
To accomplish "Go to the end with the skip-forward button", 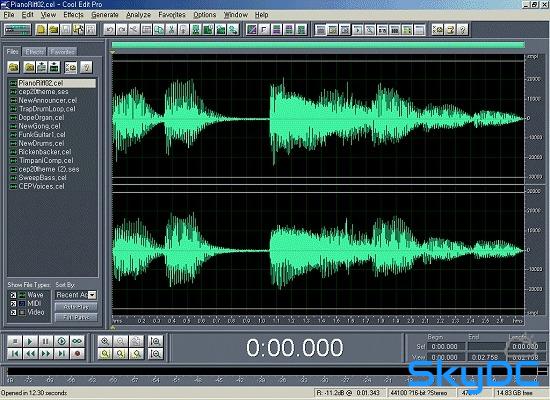I will 61,354.
